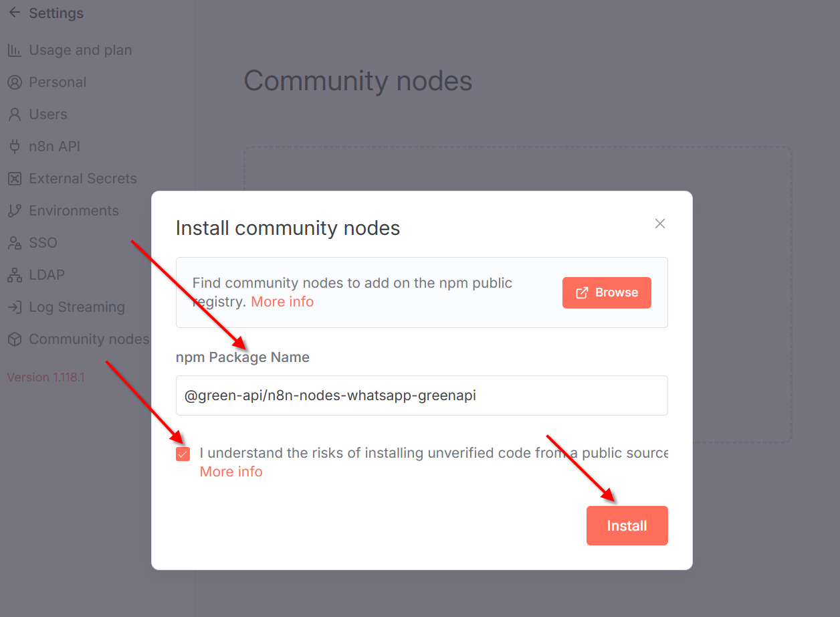Click the Usage and plan chart icon
The width and height of the screenshot is (840, 617).
coord(14,50)
